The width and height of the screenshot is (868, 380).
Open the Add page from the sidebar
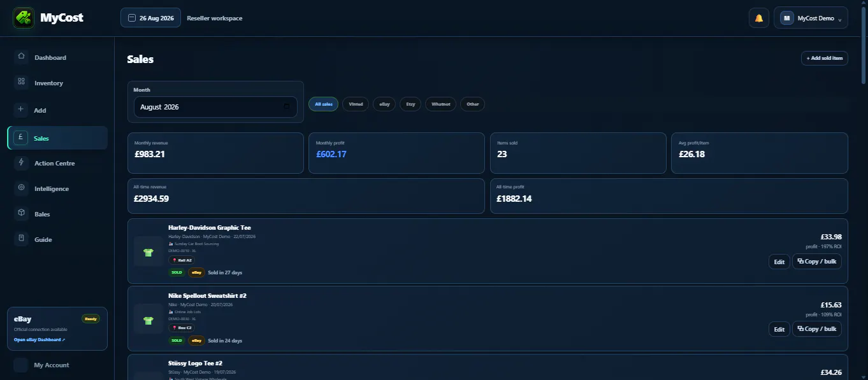pyautogui.click(x=57, y=110)
